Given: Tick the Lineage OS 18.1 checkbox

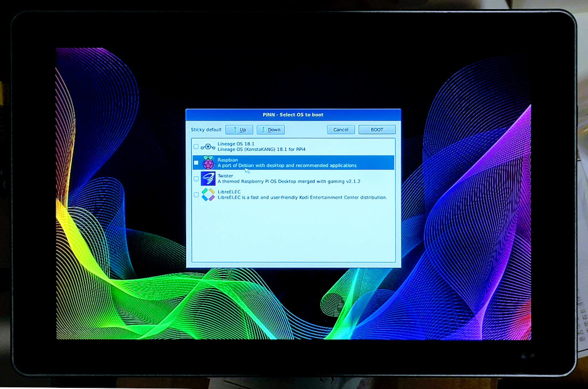Looking at the screenshot, I should 196,146.
